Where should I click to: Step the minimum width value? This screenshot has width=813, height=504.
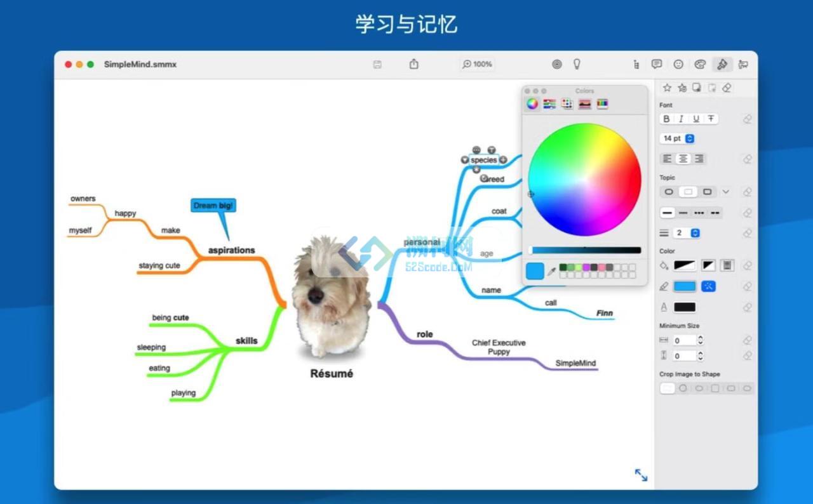[x=701, y=340]
